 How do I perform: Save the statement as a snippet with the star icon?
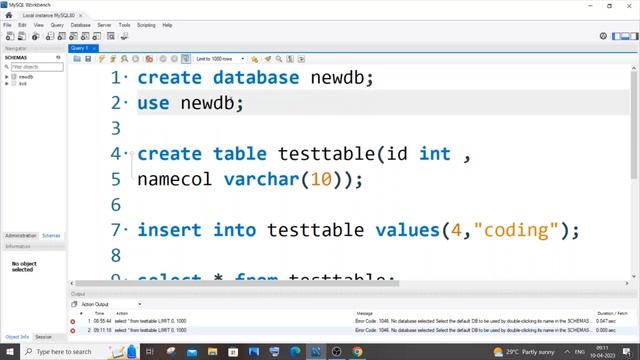tap(254, 59)
